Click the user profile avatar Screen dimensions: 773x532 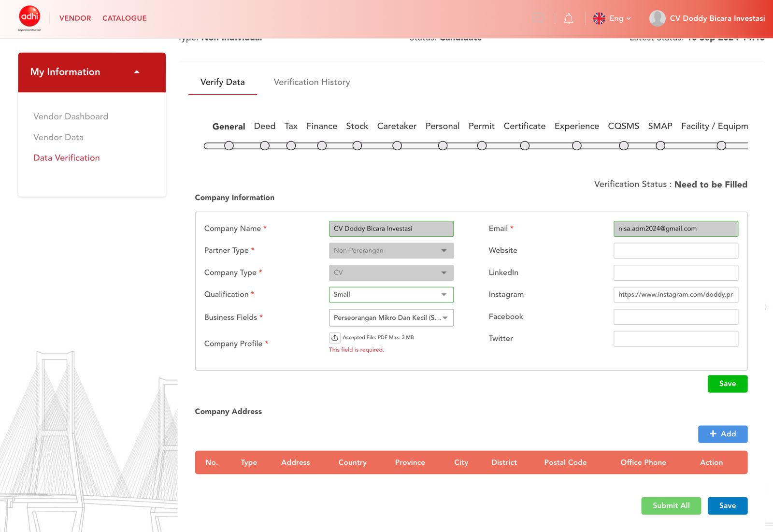[657, 18]
